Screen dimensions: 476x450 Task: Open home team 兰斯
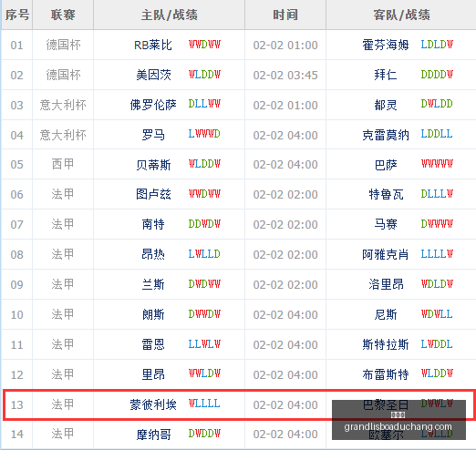click(153, 284)
